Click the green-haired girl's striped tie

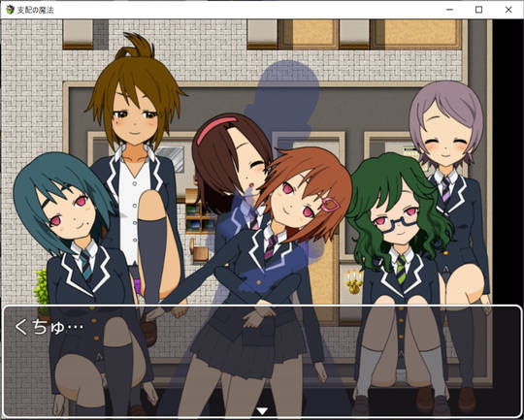tap(402, 270)
